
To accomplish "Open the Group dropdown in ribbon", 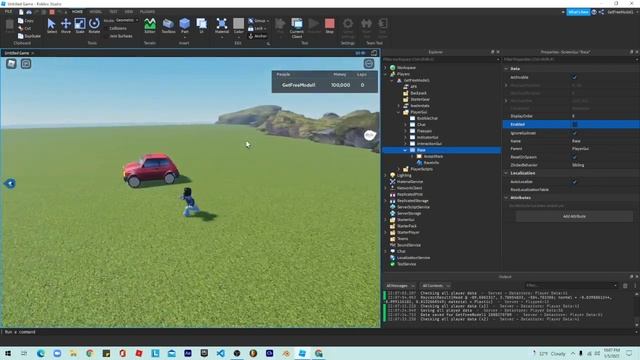I will coord(259,20).
